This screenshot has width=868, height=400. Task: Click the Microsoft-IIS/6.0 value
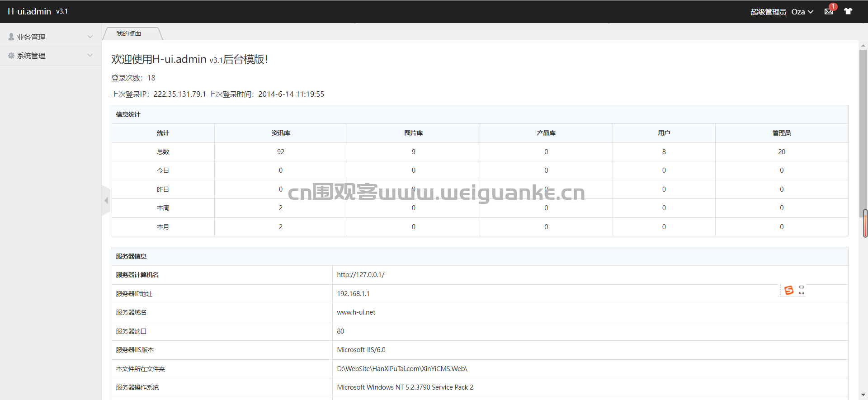[x=361, y=350]
